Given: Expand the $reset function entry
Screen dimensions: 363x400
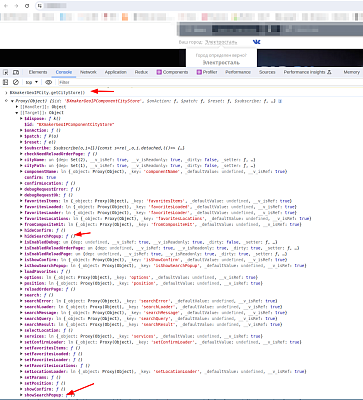Looking at the screenshot, I should tap(22, 142).
